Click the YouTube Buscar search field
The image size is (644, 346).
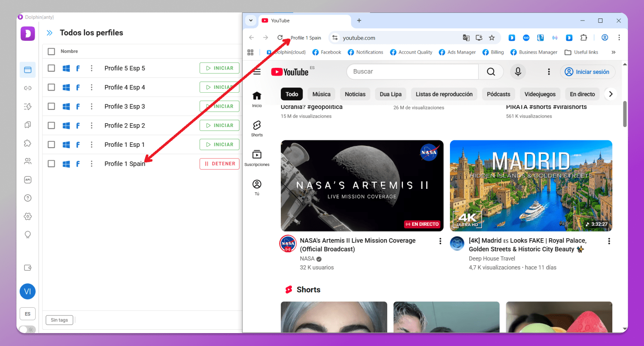(412, 72)
